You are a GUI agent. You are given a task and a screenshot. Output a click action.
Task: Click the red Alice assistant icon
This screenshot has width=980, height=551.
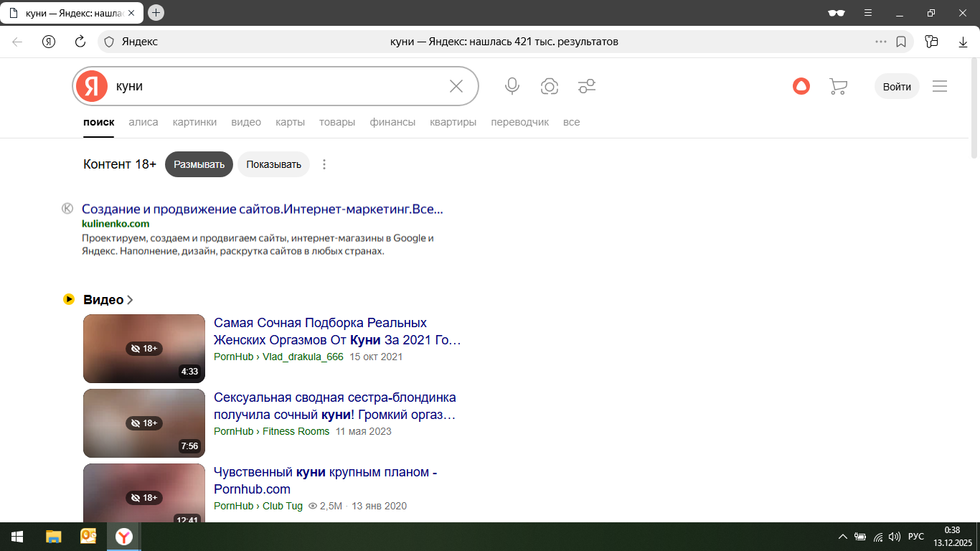tap(801, 86)
